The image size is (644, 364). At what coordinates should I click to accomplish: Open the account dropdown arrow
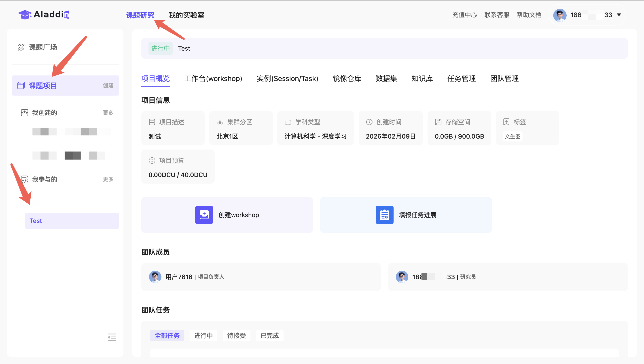[x=619, y=15]
